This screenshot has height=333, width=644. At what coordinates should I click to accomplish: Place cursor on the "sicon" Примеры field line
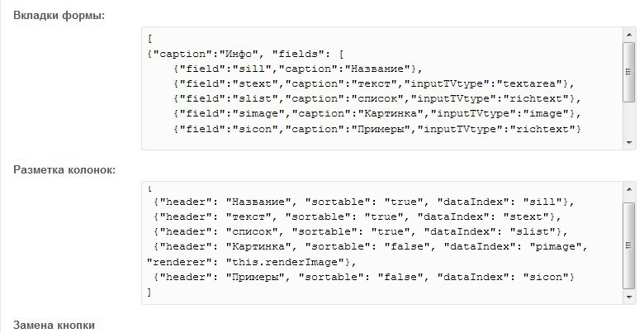[x=376, y=129]
